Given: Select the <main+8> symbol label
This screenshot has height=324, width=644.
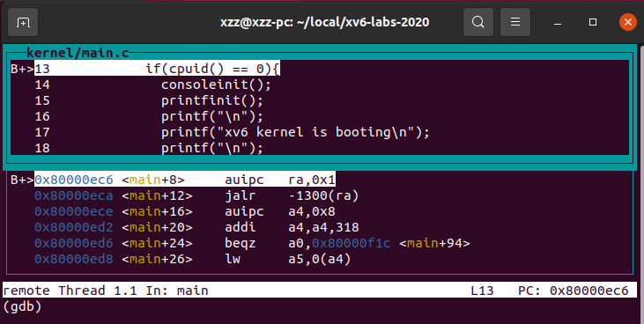Looking at the screenshot, I should 152,180.
